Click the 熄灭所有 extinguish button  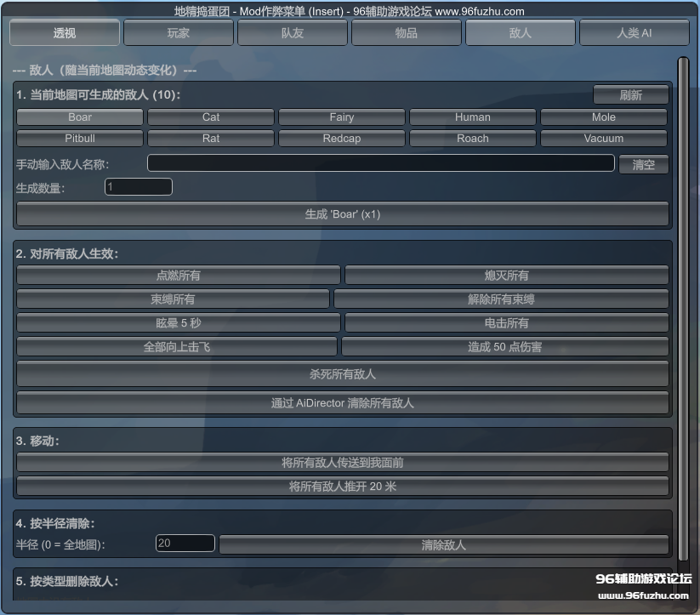(x=507, y=275)
